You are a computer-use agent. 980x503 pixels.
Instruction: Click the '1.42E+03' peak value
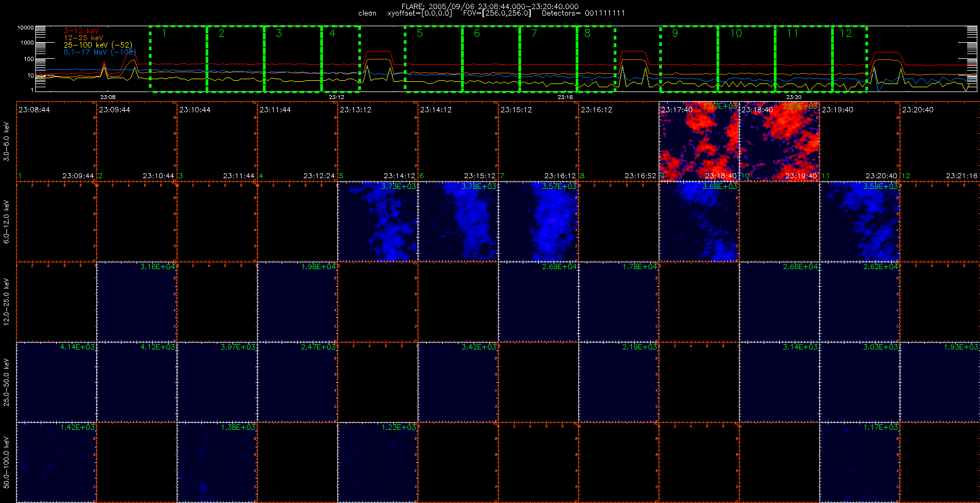pyautogui.click(x=77, y=427)
